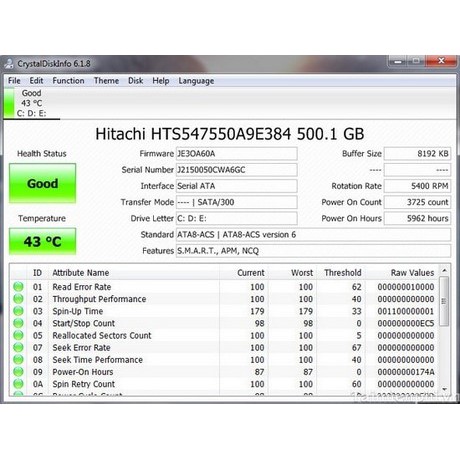Open the Theme menu
The width and height of the screenshot is (460, 460).
(x=106, y=81)
